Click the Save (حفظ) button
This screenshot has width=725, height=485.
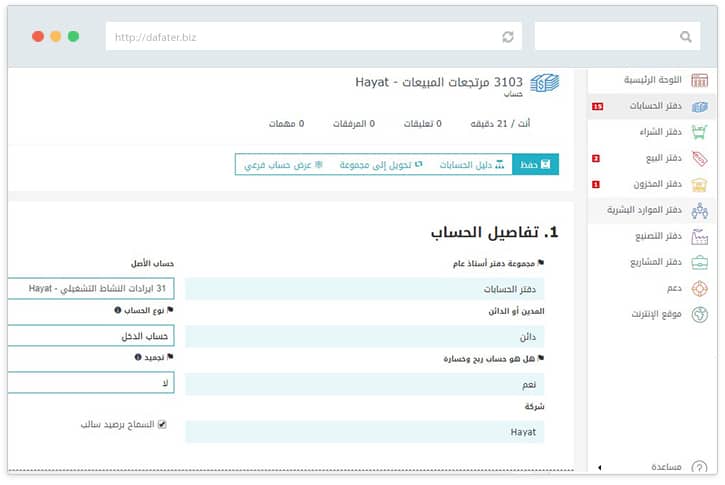pos(535,164)
